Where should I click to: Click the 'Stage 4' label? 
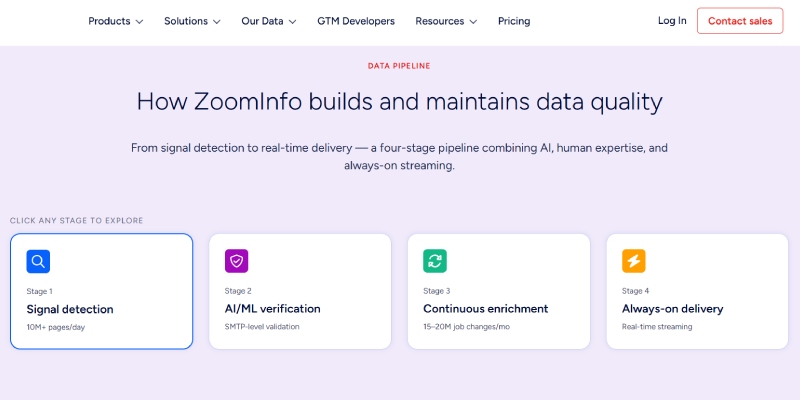635,291
